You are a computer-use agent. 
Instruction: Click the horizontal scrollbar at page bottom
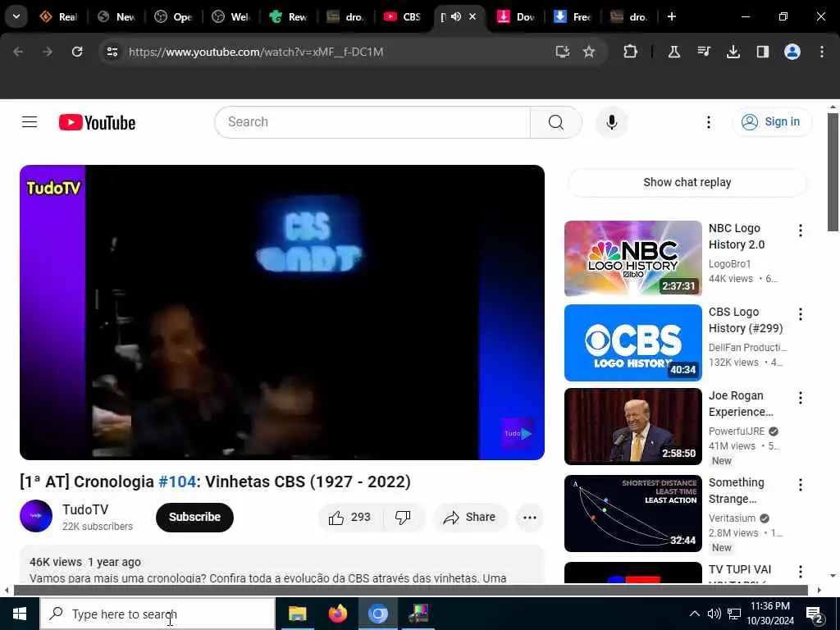[x=410, y=591]
